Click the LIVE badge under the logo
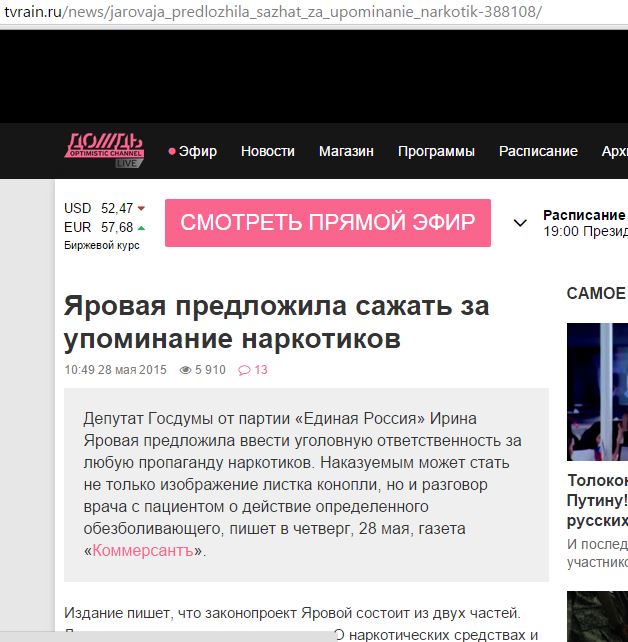This screenshot has width=628, height=642. (129, 163)
